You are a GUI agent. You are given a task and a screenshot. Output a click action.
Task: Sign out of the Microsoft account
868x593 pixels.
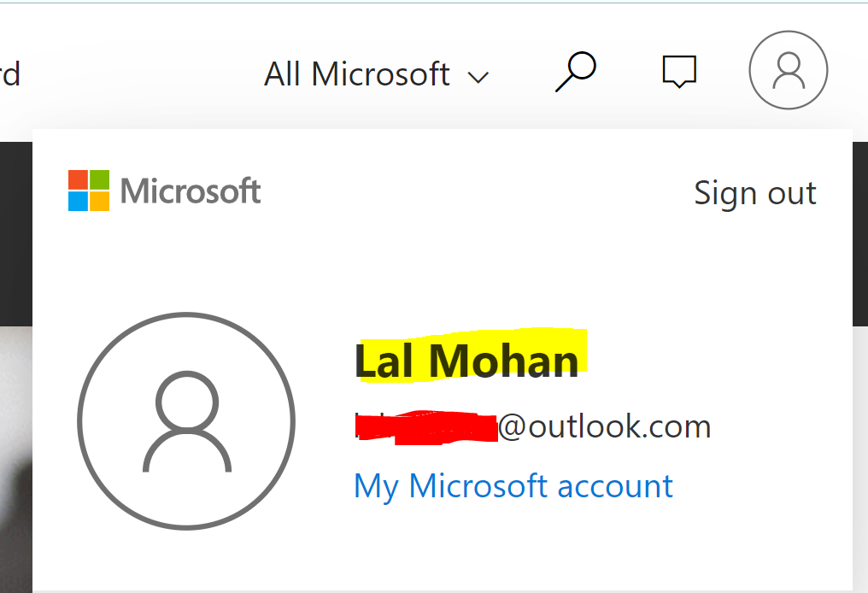[x=754, y=193]
